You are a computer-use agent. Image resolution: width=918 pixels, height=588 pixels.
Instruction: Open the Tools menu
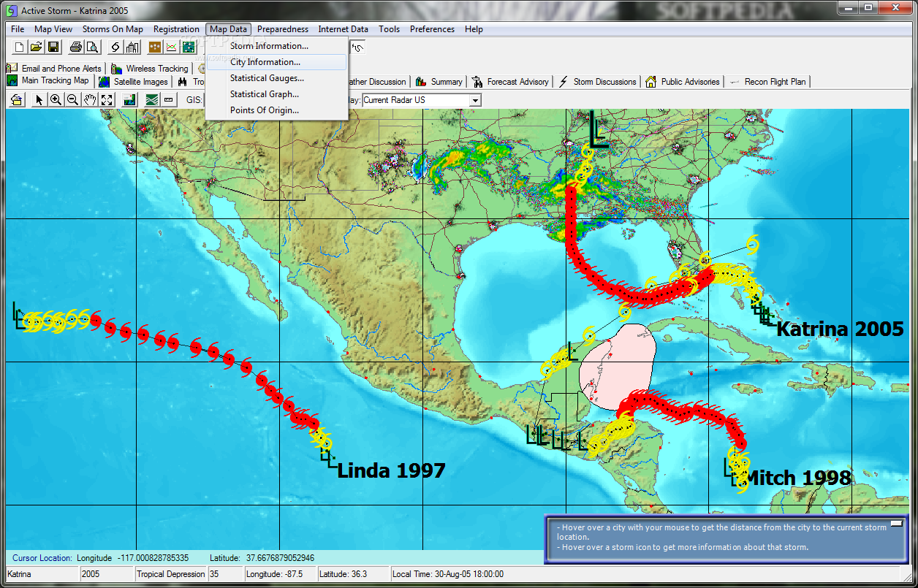(389, 29)
